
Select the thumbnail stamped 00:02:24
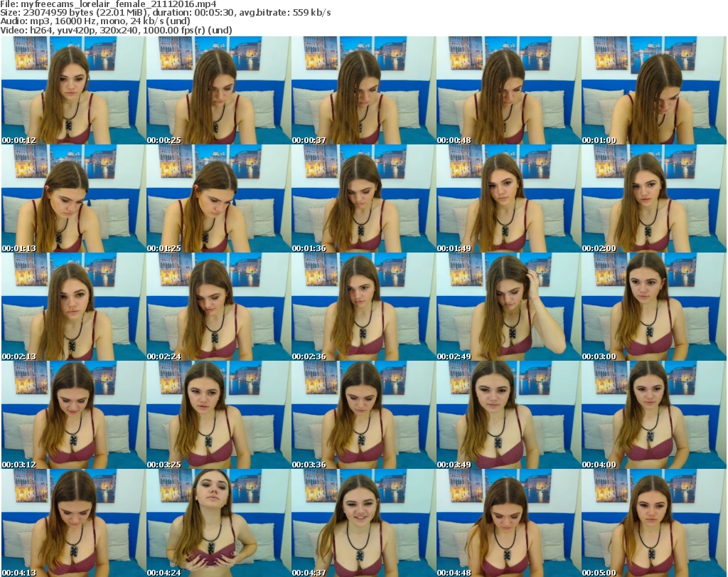pyautogui.click(x=219, y=307)
